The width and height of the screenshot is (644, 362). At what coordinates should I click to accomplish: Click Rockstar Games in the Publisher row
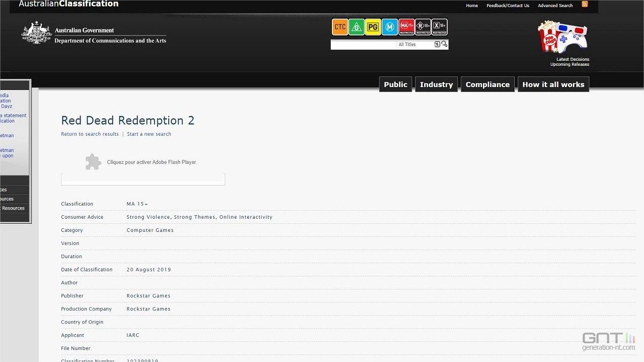[148, 296]
